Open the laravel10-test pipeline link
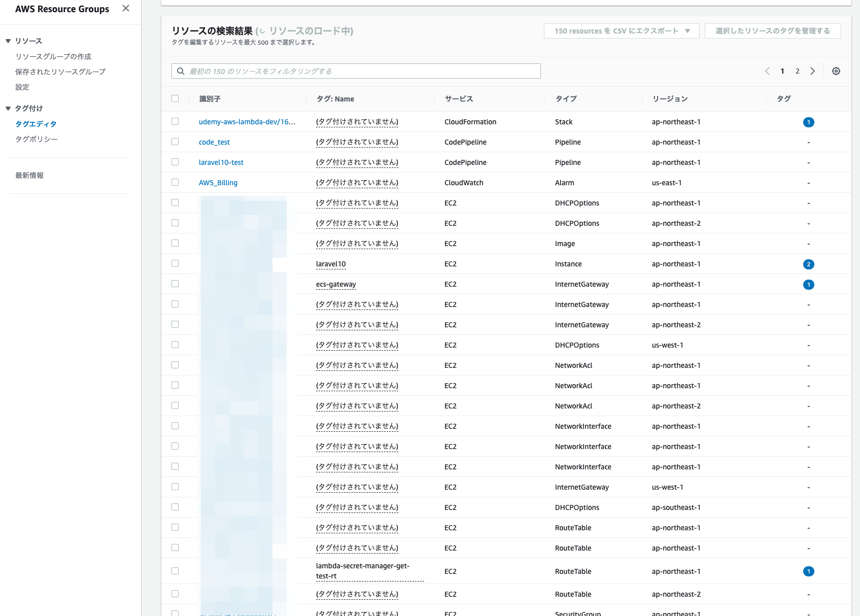This screenshot has height=616, width=860. (x=221, y=162)
